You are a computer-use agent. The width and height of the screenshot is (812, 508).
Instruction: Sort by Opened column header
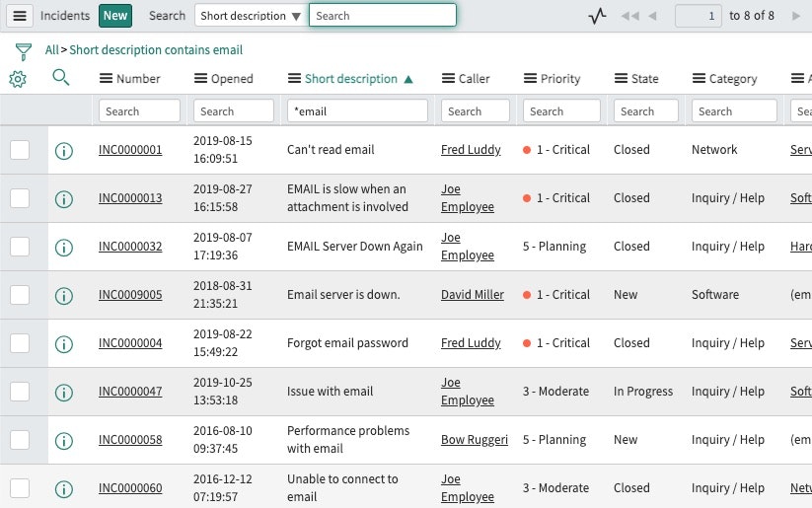(x=232, y=79)
